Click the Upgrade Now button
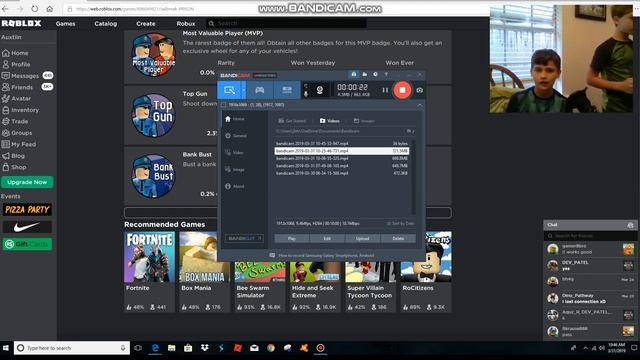The width and height of the screenshot is (640, 360). click(x=27, y=182)
